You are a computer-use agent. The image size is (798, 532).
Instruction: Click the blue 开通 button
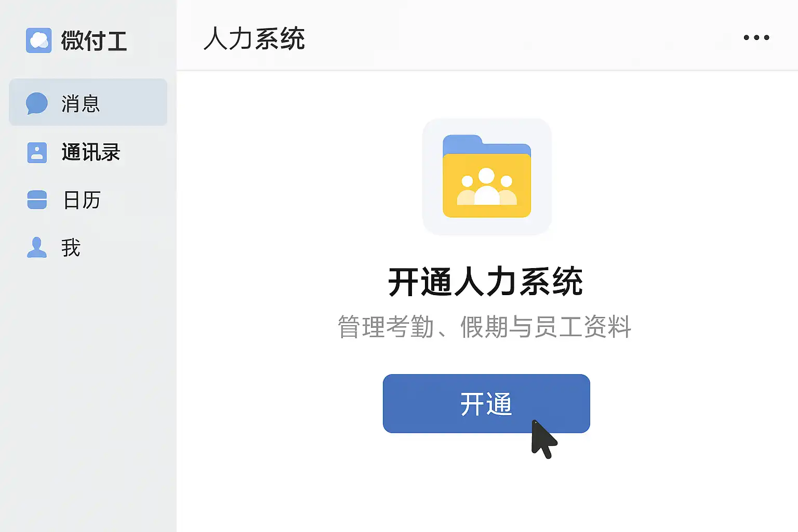486,404
